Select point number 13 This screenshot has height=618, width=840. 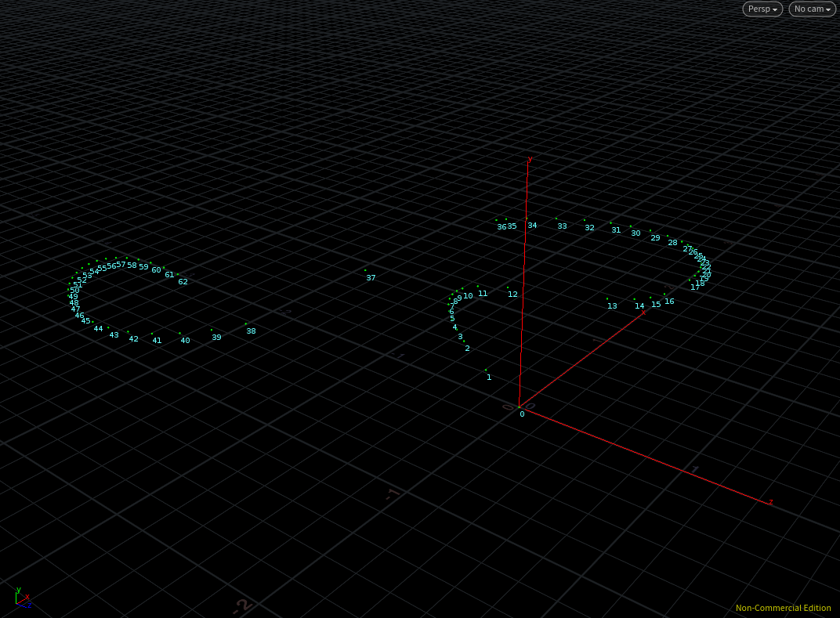click(x=612, y=305)
